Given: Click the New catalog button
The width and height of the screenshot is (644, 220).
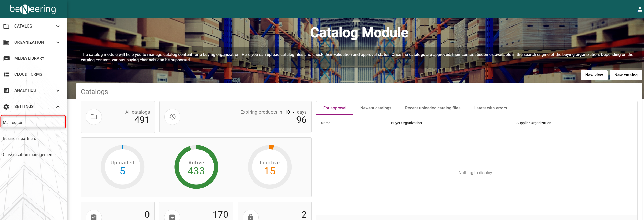Looking at the screenshot, I should pyautogui.click(x=626, y=75).
